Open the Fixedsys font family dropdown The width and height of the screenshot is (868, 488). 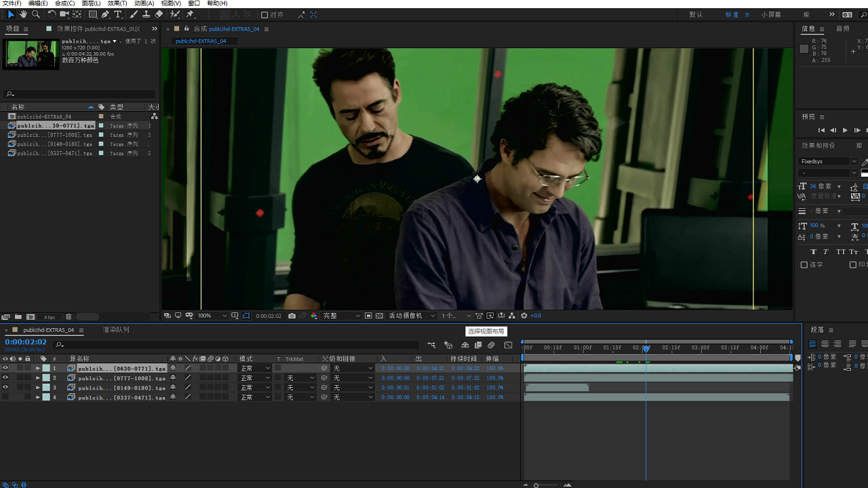[828, 161]
